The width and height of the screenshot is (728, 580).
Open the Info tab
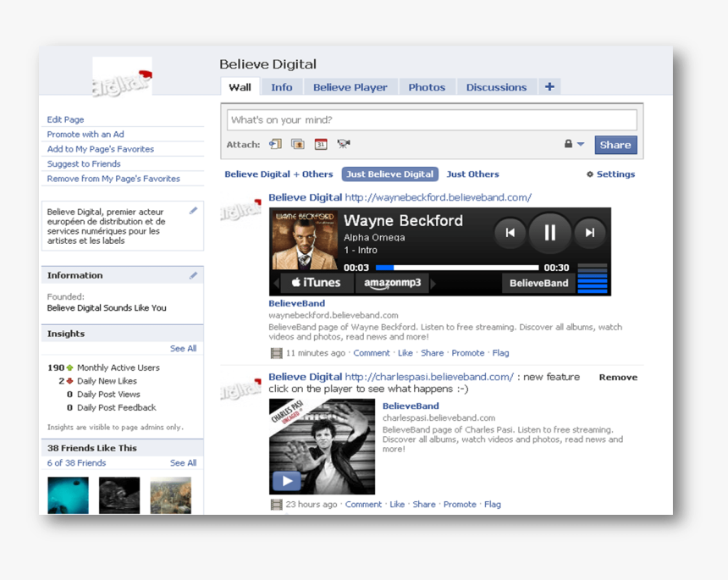point(281,87)
